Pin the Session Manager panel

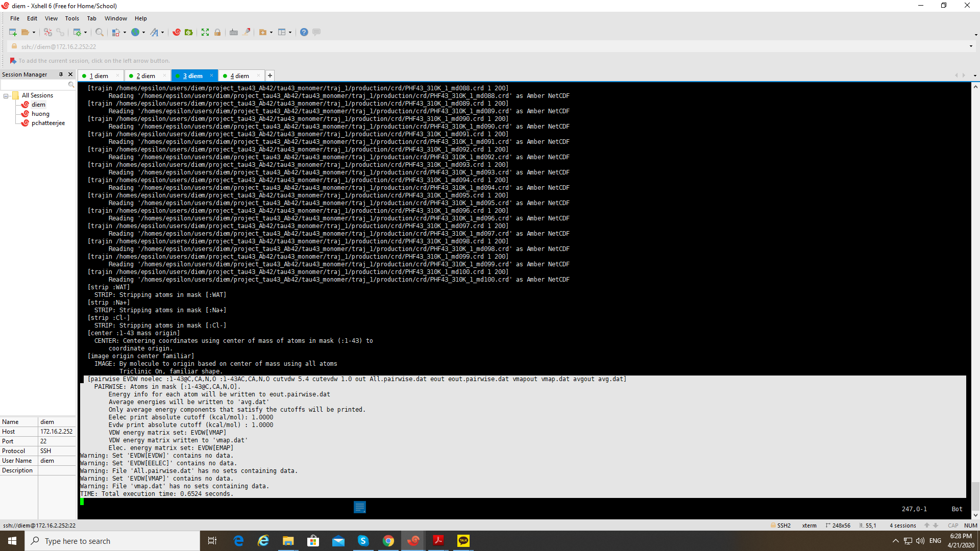[61, 74]
